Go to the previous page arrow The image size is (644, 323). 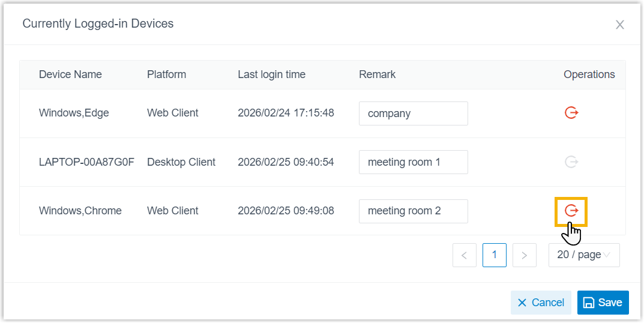coord(465,255)
